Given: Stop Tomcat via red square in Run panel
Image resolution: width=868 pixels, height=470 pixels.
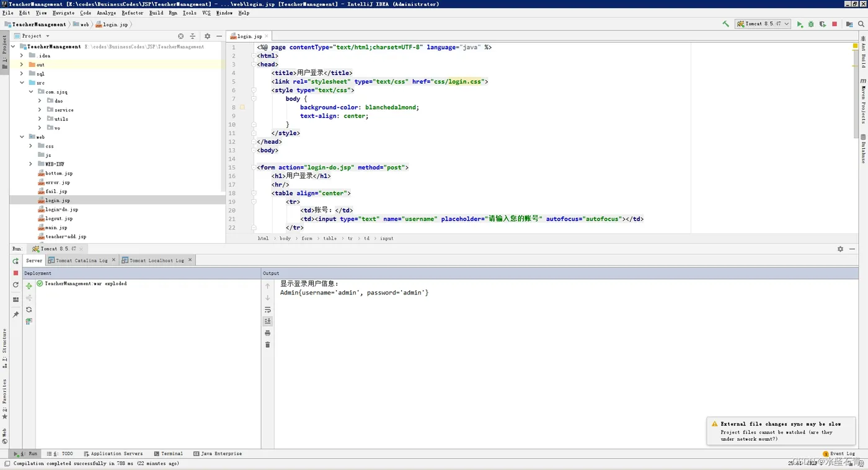Looking at the screenshot, I should click(16, 273).
